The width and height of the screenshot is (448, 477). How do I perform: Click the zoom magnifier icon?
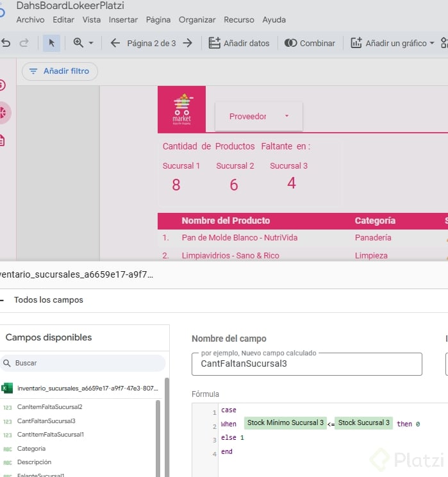point(78,43)
